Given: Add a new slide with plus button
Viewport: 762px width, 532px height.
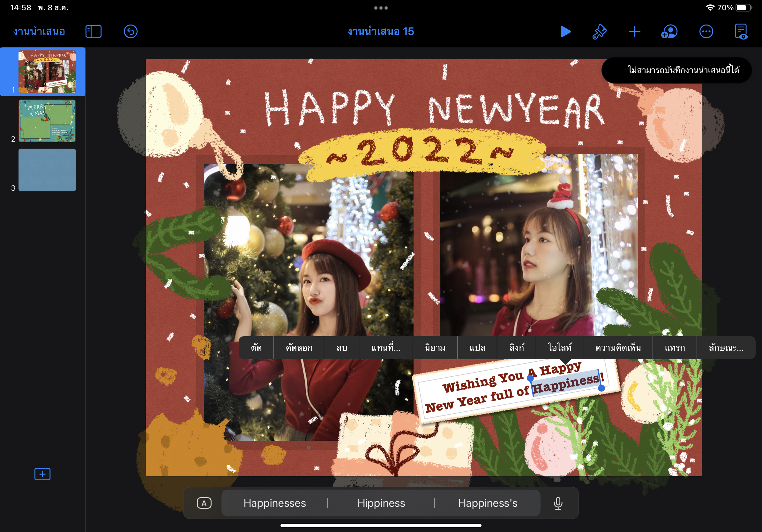Looking at the screenshot, I should 42,474.
